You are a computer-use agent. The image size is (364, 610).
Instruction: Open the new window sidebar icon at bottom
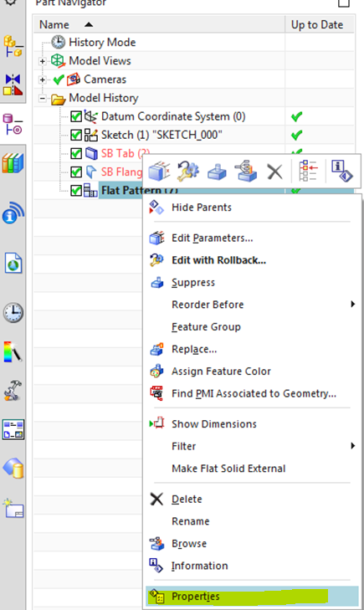pyautogui.click(x=13, y=508)
